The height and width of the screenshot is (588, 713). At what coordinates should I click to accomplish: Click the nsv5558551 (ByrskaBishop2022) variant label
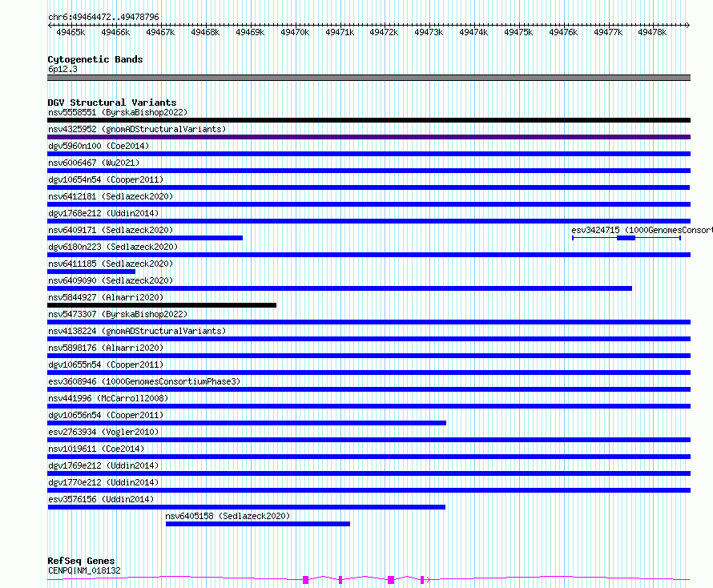tap(118, 112)
